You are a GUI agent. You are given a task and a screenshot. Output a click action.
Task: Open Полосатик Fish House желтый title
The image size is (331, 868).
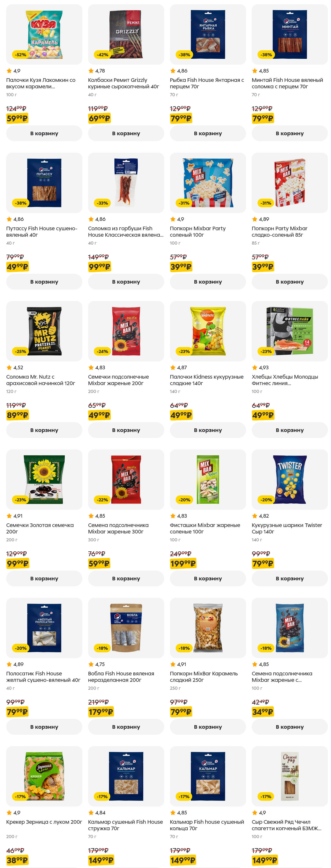(43, 677)
